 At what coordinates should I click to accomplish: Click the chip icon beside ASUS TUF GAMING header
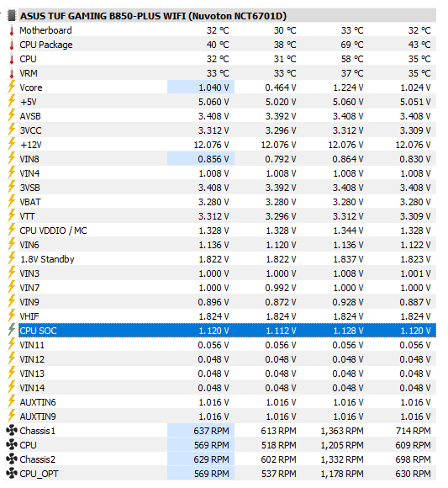(x=12, y=15)
